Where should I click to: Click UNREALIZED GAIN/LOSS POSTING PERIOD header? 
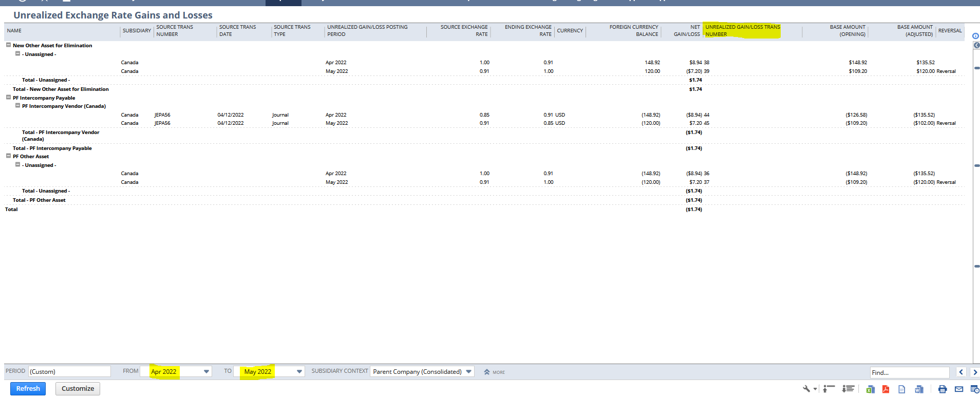click(x=367, y=31)
